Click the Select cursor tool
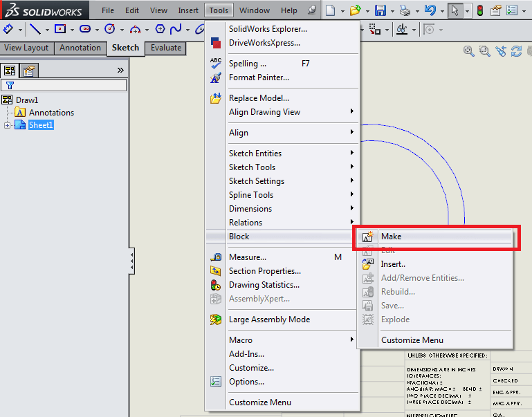Image resolution: width=532 pixels, height=417 pixels. (x=455, y=11)
